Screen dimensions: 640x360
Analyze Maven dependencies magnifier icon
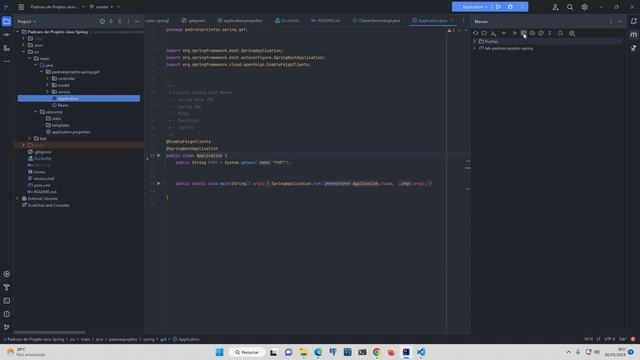point(572,33)
